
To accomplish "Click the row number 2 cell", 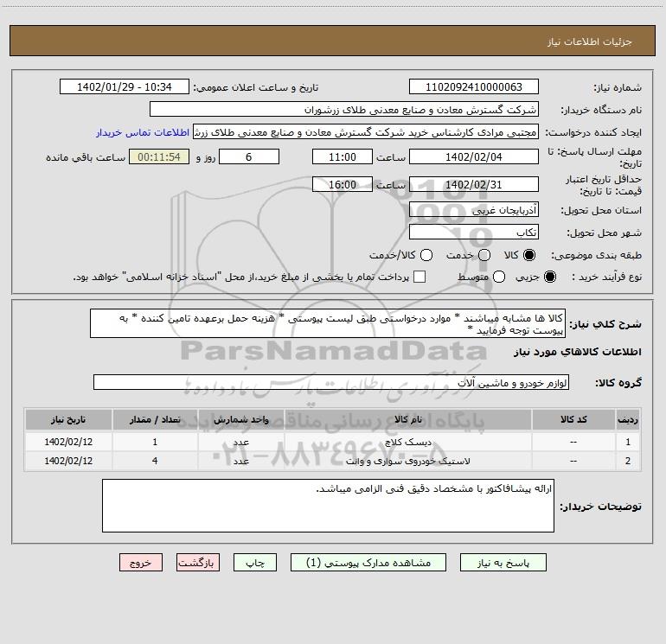I will (628, 461).
